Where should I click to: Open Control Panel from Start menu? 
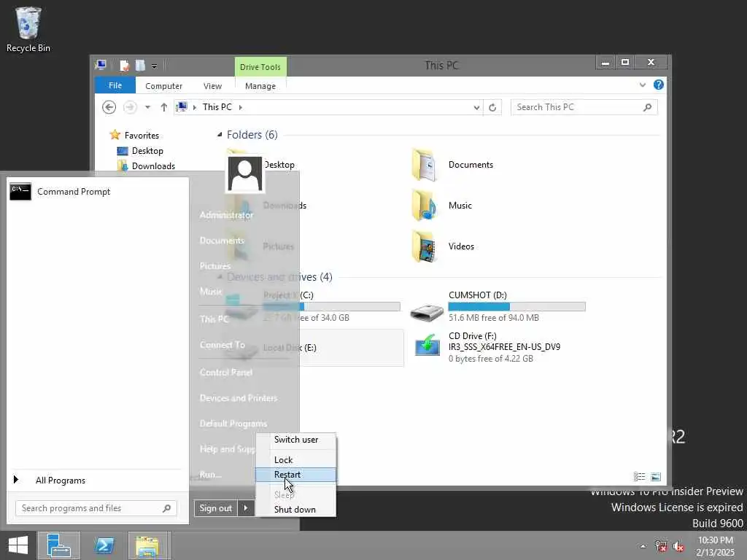[226, 373]
